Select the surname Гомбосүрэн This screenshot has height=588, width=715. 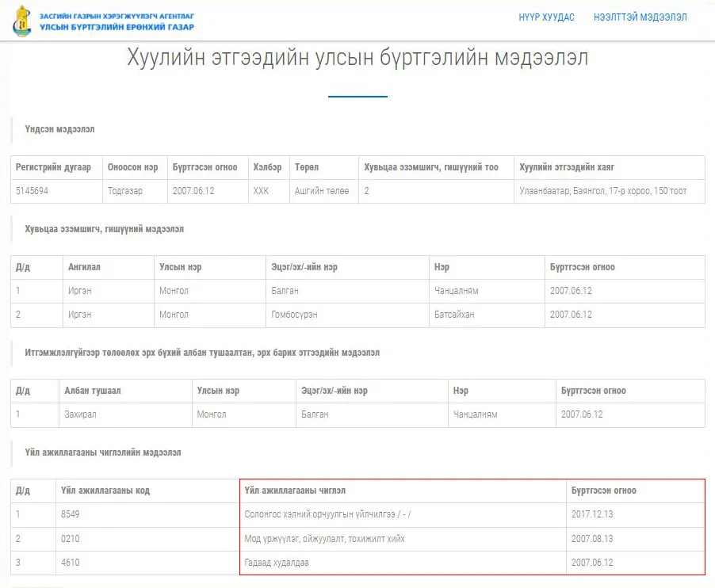[x=294, y=315]
